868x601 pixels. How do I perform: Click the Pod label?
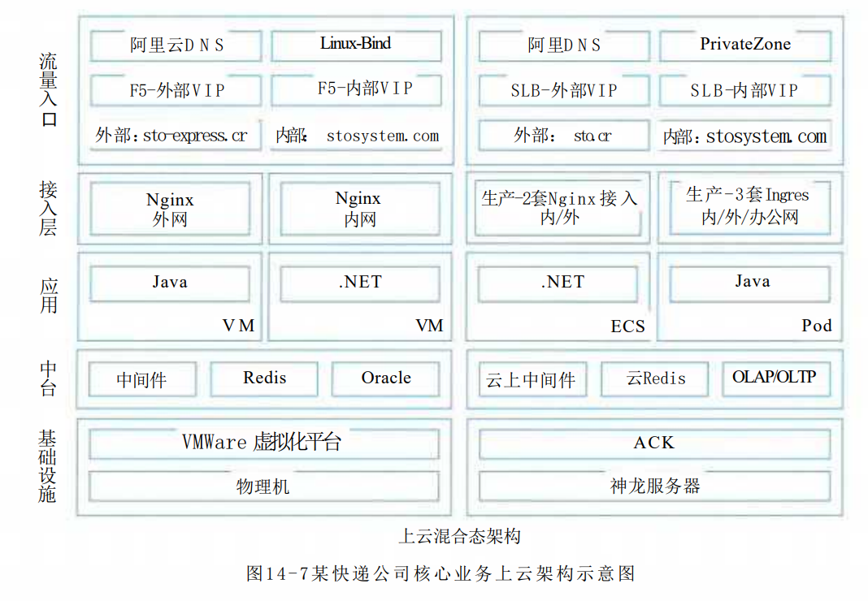point(817,326)
